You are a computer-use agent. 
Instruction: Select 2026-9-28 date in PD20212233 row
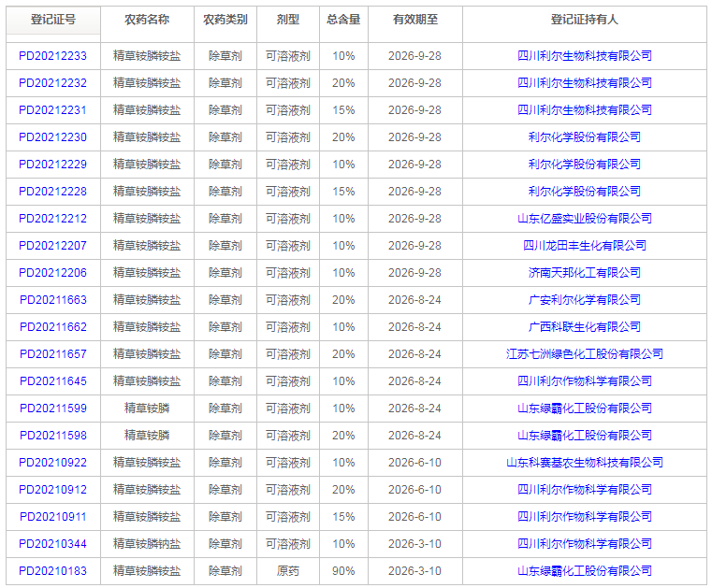[415, 56]
